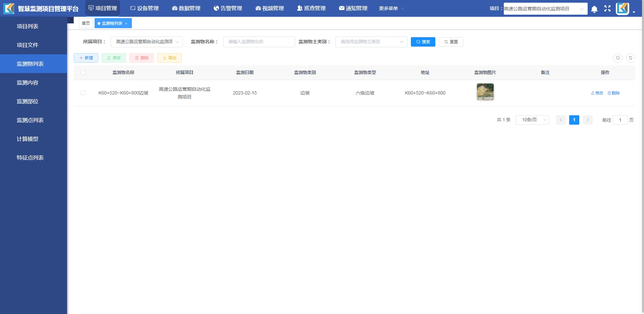Click the 监测物名称 input field

click(x=259, y=42)
